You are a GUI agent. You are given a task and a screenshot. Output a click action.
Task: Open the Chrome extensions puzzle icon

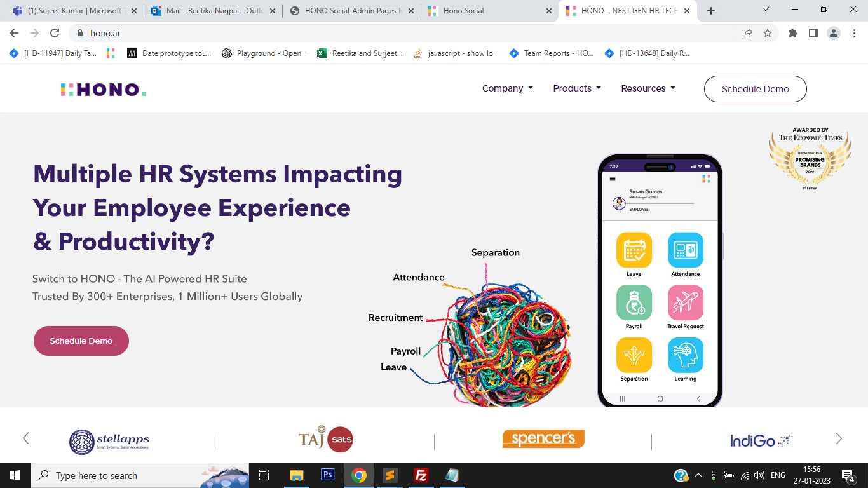(x=793, y=33)
